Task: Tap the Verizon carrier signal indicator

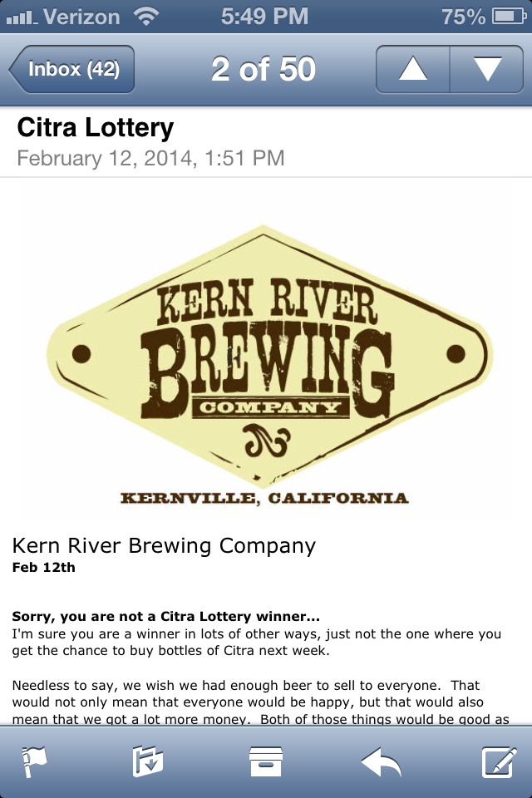Action: tap(65, 16)
